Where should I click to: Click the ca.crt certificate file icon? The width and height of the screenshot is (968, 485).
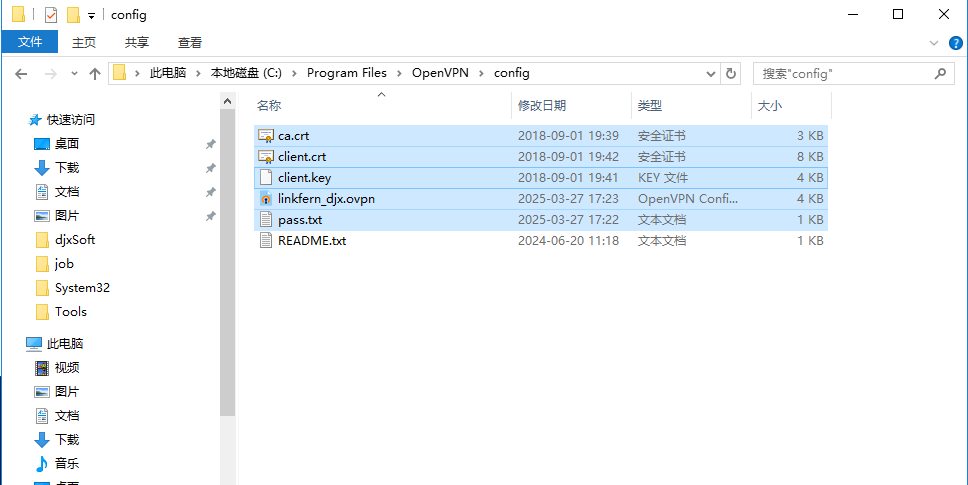pos(266,136)
